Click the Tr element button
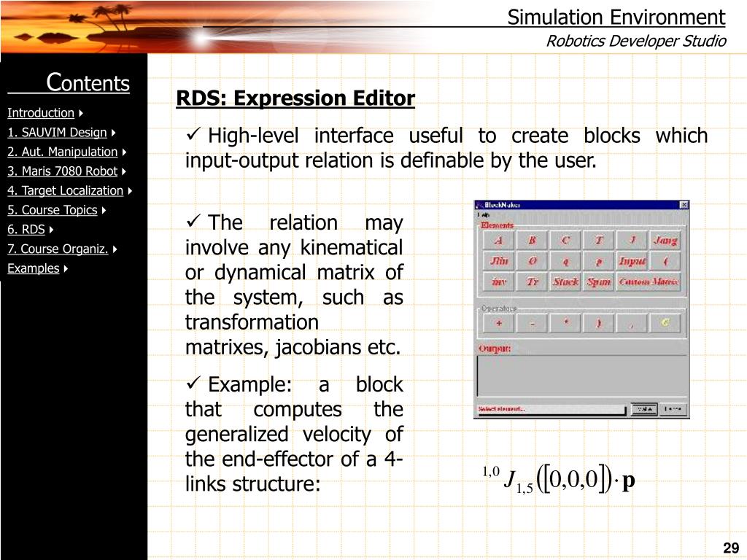747x560 pixels. pyautogui.click(x=532, y=282)
